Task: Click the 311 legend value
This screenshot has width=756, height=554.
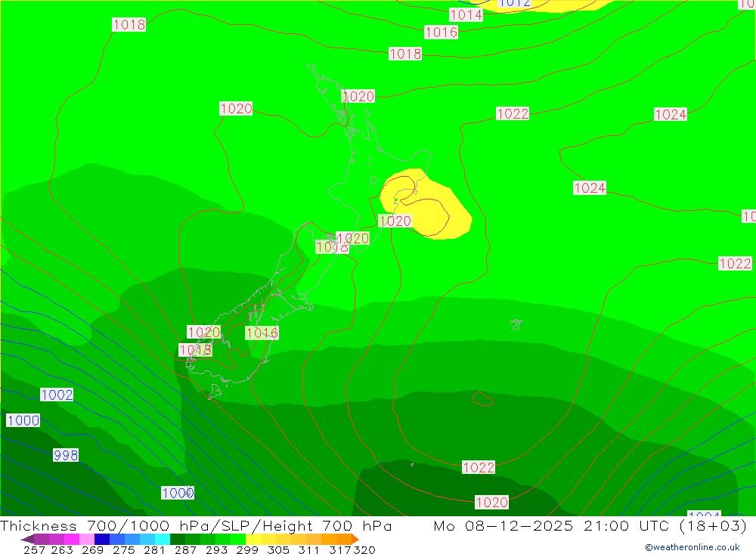Action: coord(308,550)
